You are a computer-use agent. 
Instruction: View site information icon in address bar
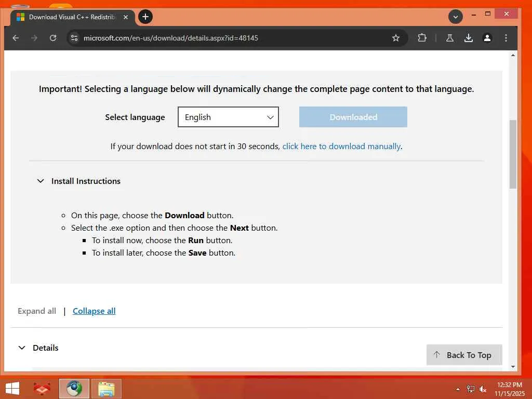coord(74,38)
